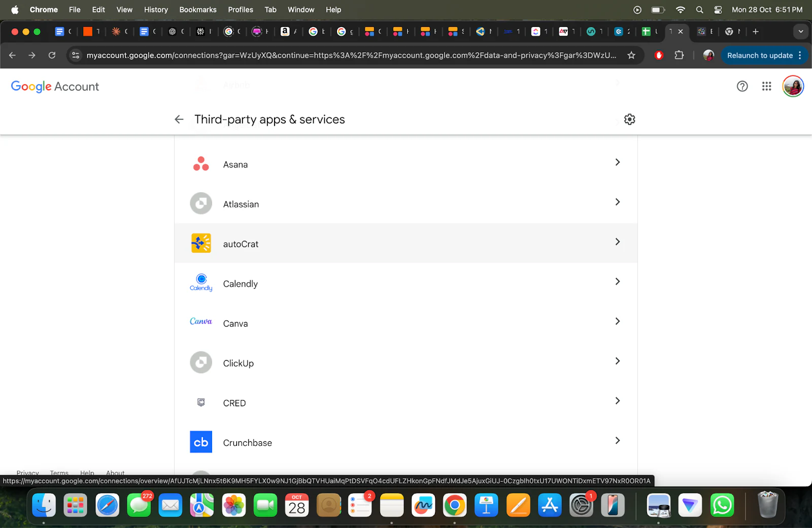Open the Trash in the Dock
Viewport: 812px width, 528px height.
click(767, 505)
